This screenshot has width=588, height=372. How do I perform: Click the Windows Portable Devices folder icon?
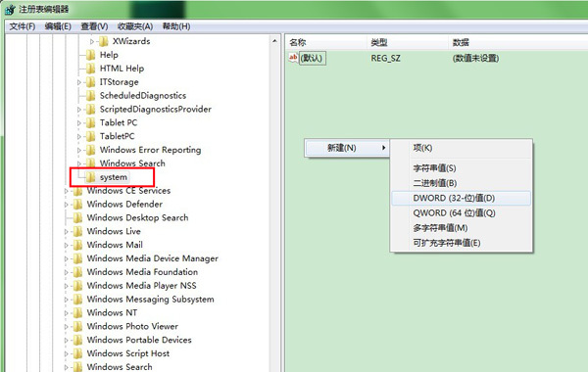(77, 340)
